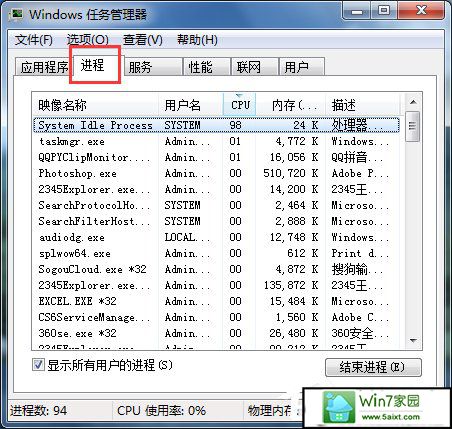Sort by the 映像名称 column header
452x429 pixels.
[x=95, y=105]
